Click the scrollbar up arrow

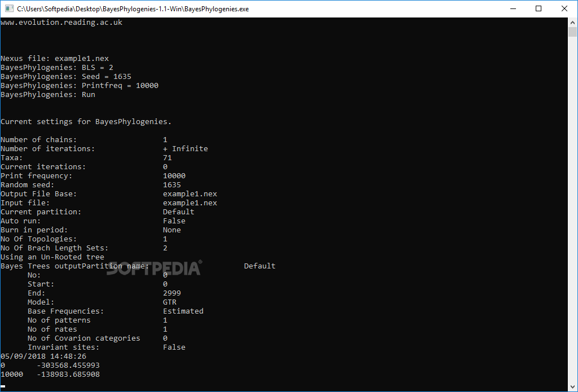(572, 23)
